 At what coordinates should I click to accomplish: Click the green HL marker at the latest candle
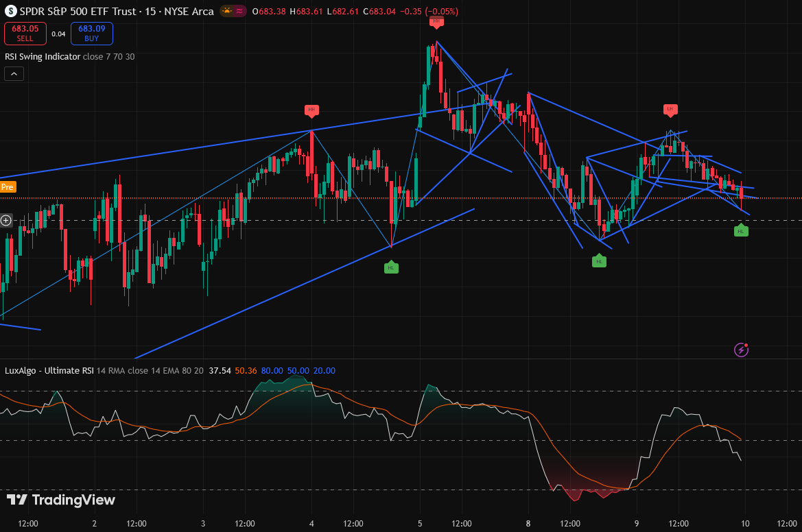click(741, 230)
